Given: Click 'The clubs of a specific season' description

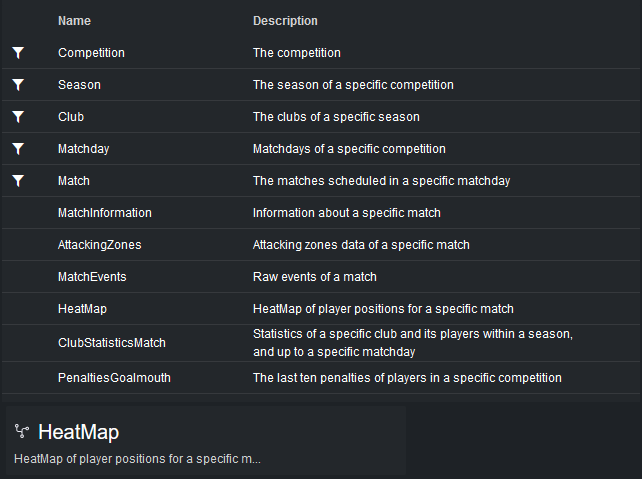Looking at the screenshot, I should tap(336, 117).
